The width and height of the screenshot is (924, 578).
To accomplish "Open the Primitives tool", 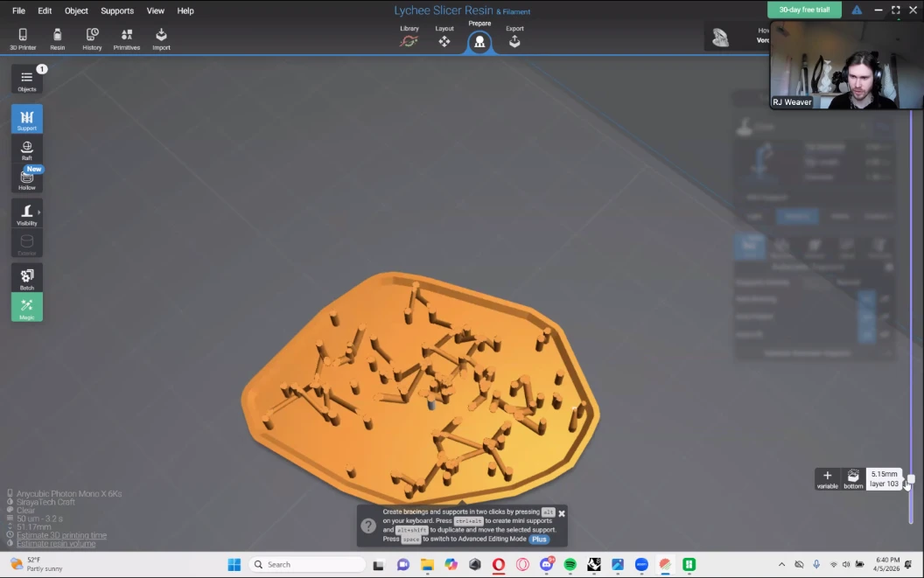I will coord(127,38).
